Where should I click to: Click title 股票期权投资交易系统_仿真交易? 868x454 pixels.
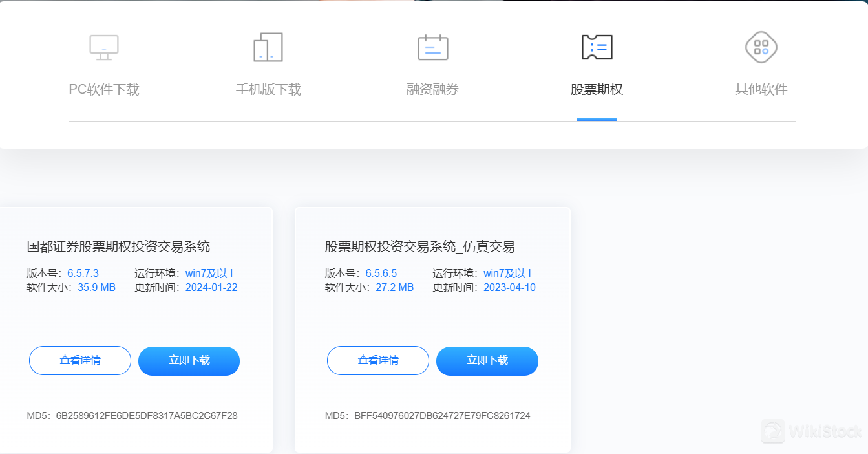click(419, 246)
